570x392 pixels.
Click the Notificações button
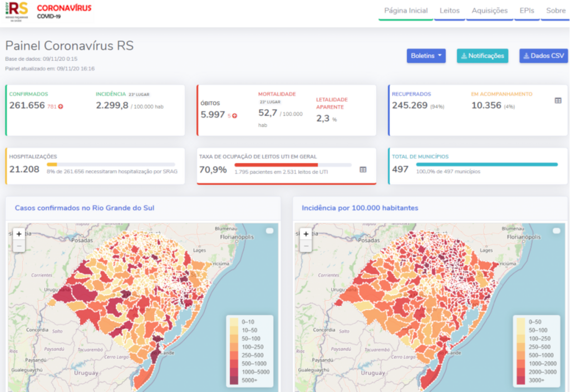pyautogui.click(x=482, y=56)
